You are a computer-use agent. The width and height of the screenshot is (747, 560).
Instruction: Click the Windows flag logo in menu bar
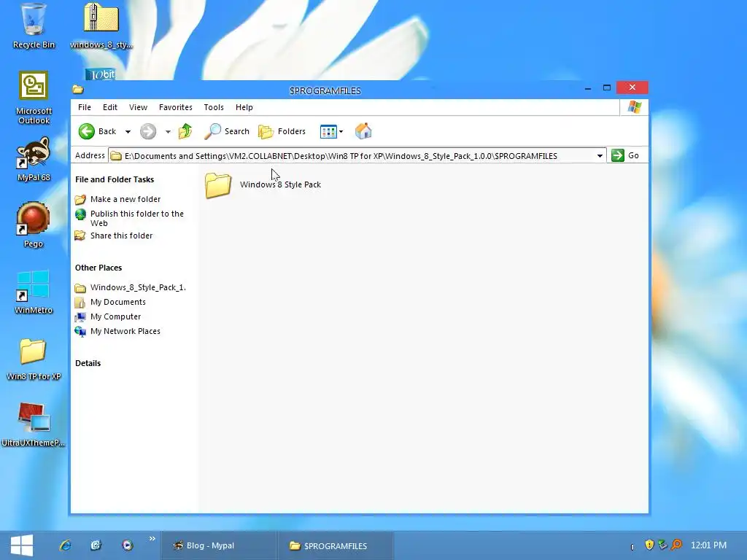(x=634, y=107)
